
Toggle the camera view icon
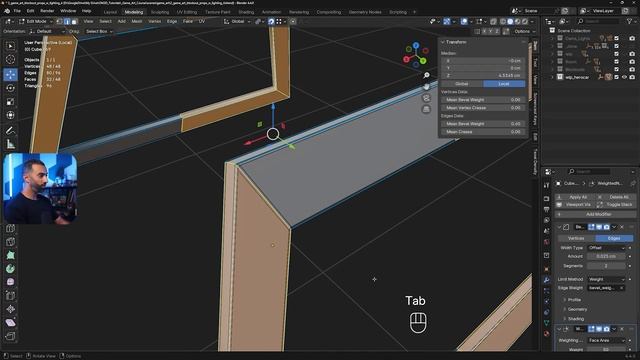tap(426, 98)
